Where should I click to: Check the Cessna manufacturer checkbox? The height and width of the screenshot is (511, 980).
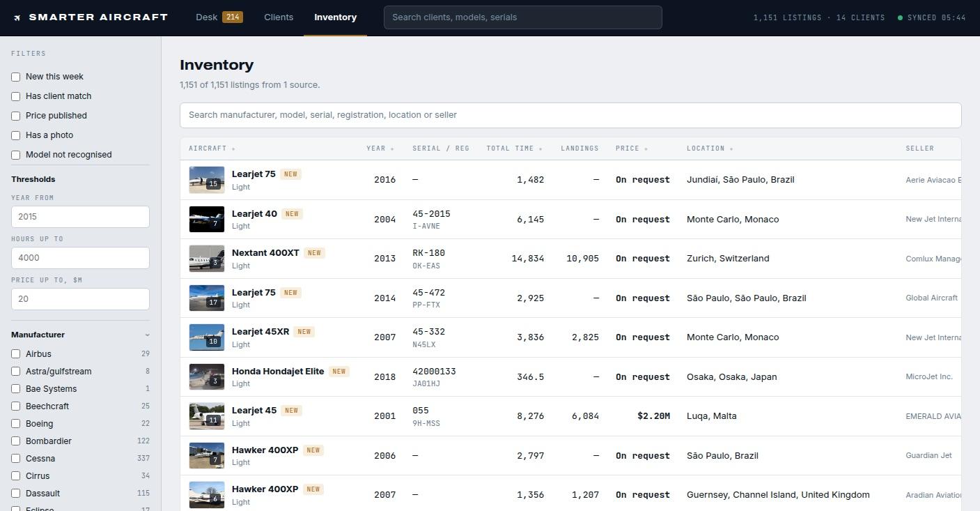tap(15, 459)
